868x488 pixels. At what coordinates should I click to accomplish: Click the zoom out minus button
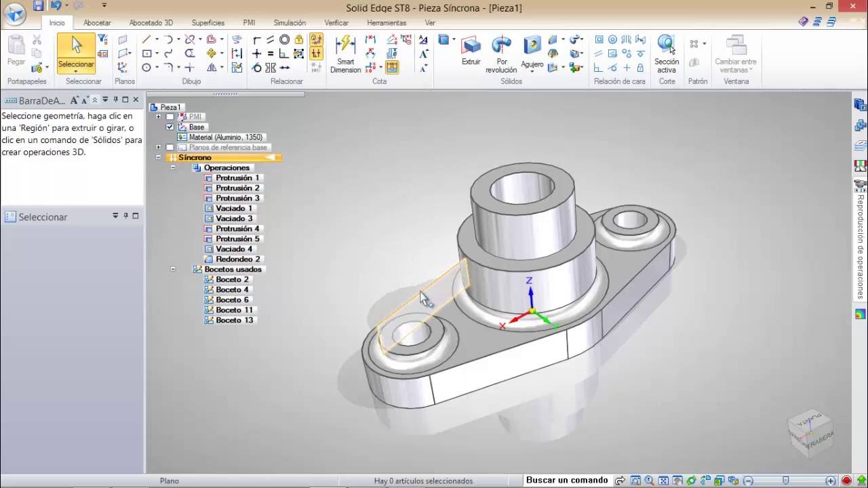(748, 481)
